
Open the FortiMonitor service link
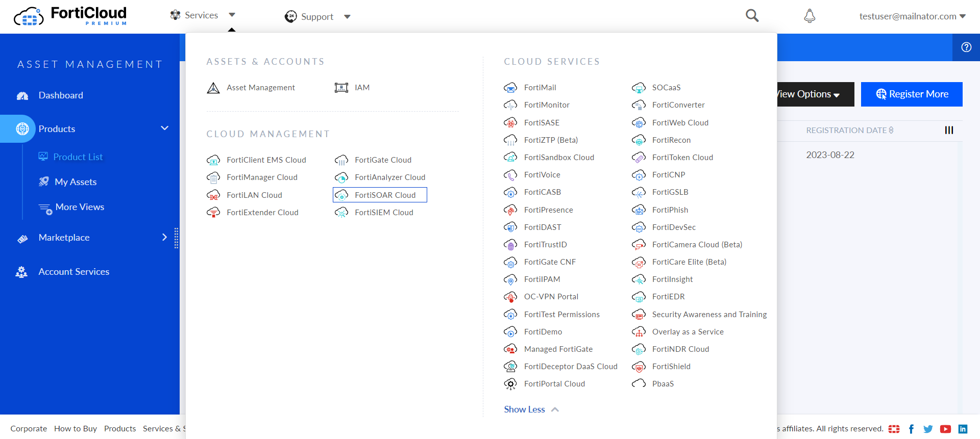coord(547,105)
